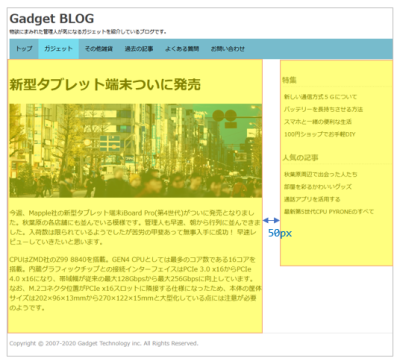Open the 秋葉原周辺で出会った人たち article
The height and width of the screenshot is (364, 400).
pos(321,174)
